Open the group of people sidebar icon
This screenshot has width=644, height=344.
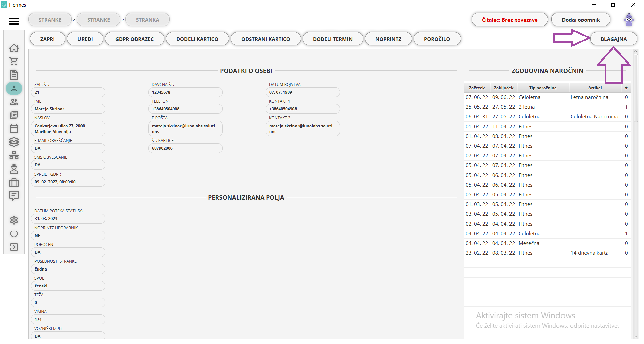coord(14,102)
